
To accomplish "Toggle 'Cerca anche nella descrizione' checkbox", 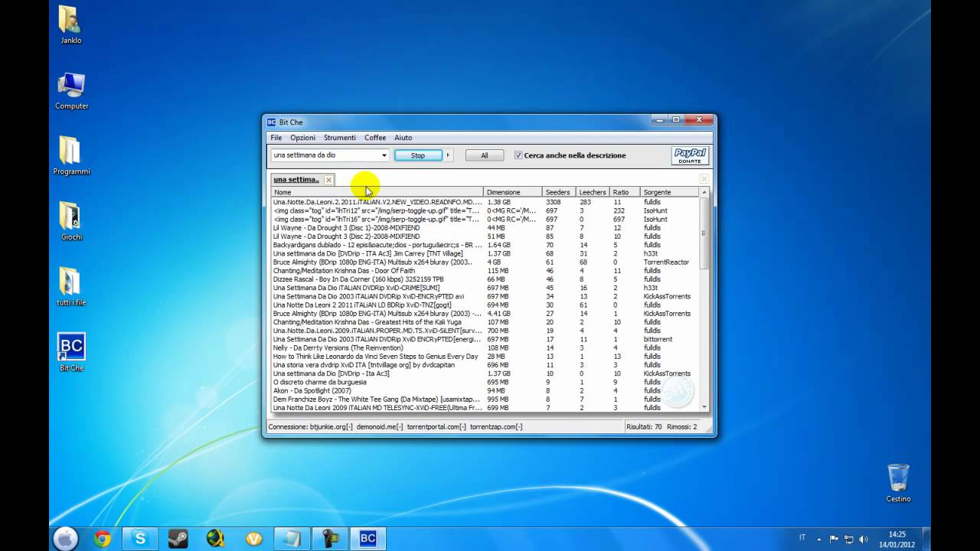I will pyautogui.click(x=518, y=155).
